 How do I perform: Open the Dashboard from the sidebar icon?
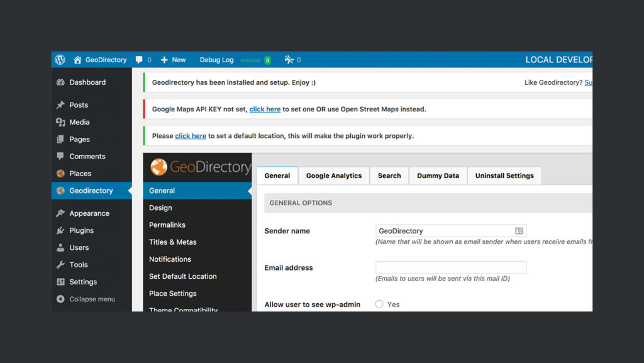click(60, 82)
